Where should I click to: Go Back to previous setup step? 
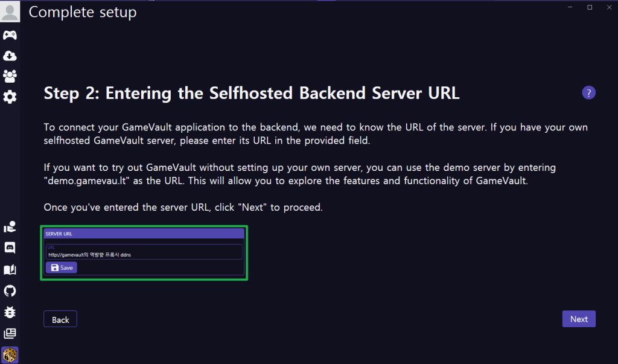point(60,319)
